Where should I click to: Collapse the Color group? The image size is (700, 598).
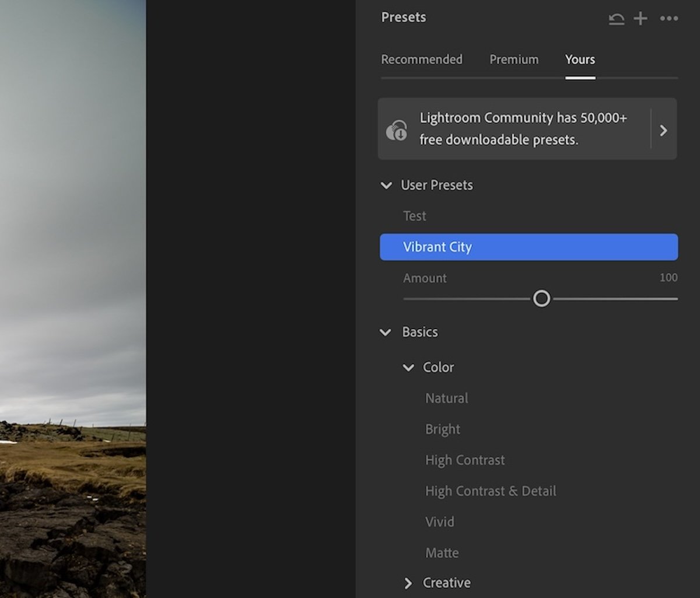pyautogui.click(x=409, y=367)
